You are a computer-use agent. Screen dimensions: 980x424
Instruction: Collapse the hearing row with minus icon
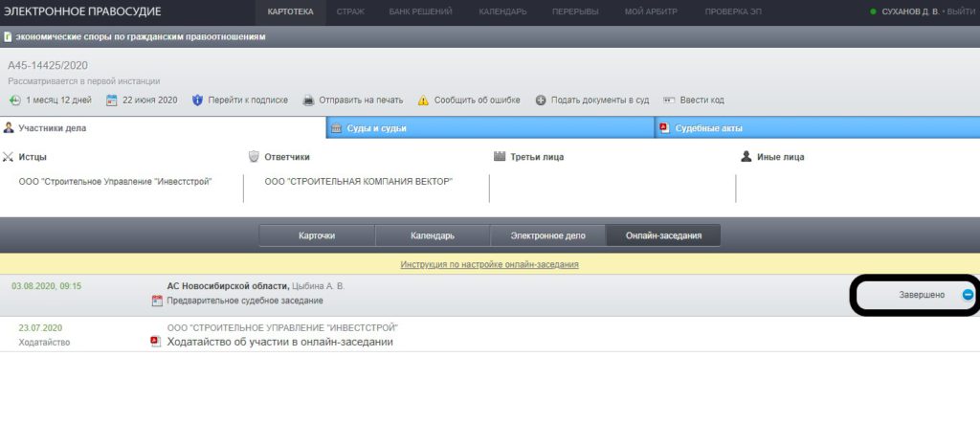pyautogui.click(x=968, y=295)
